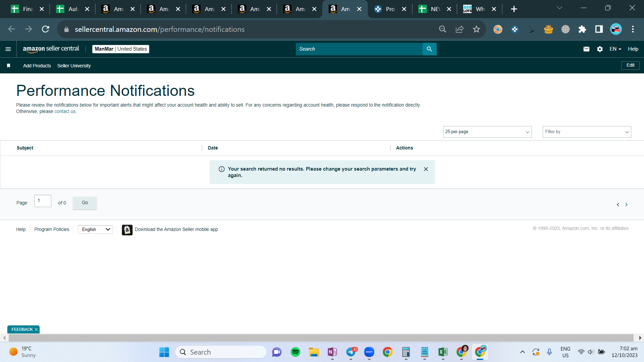Click the Windows Start button

[164, 352]
